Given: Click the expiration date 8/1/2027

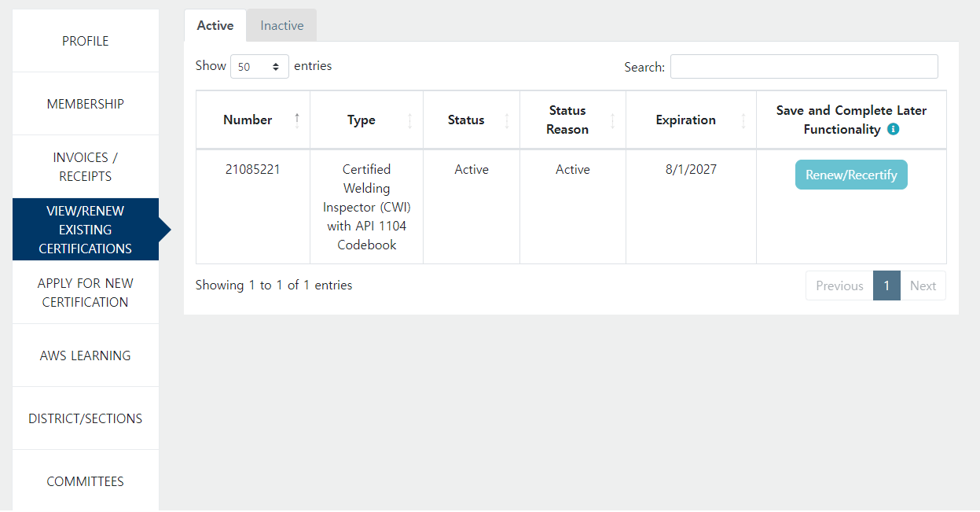Looking at the screenshot, I should click(691, 169).
